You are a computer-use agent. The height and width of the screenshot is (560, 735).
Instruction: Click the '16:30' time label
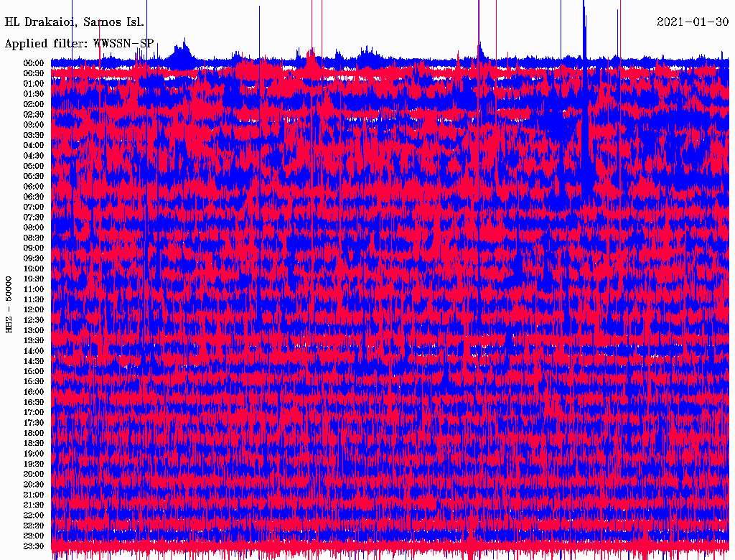click(x=34, y=403)
